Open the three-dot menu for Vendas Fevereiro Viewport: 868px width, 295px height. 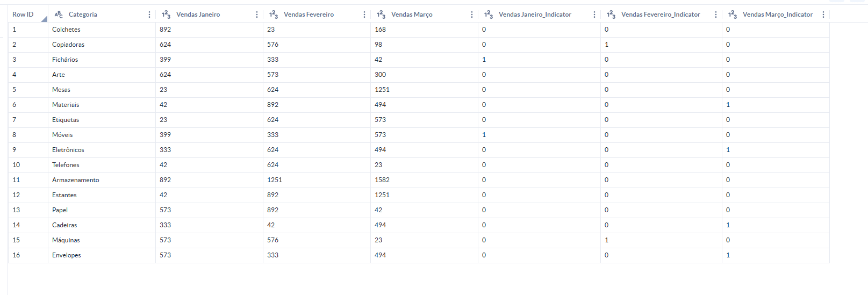click(x=364, y=15)
